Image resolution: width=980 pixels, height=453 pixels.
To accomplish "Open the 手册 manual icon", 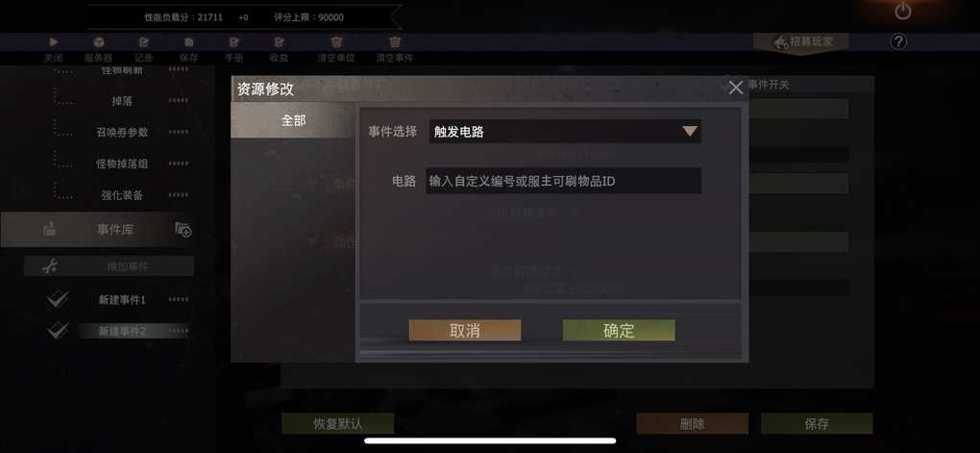I will pos(234,42).
